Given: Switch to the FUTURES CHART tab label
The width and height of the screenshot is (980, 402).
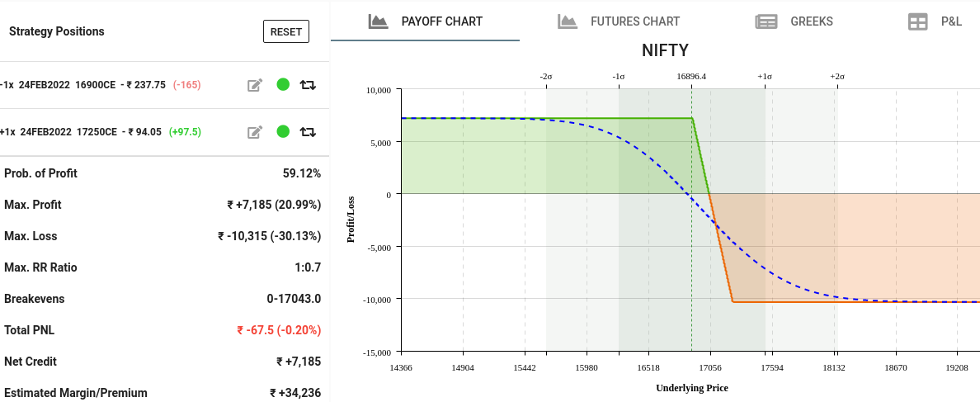Looking at the screenshot, I should (x=635, y=21).
